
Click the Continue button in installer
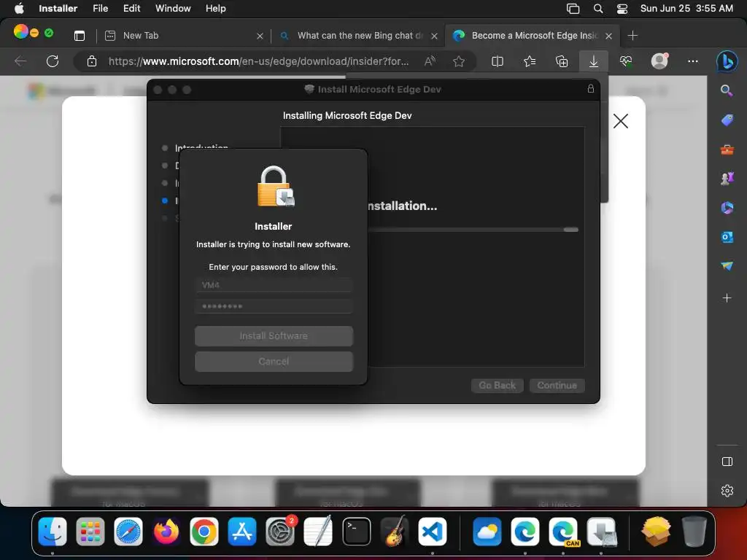[557, 385]
